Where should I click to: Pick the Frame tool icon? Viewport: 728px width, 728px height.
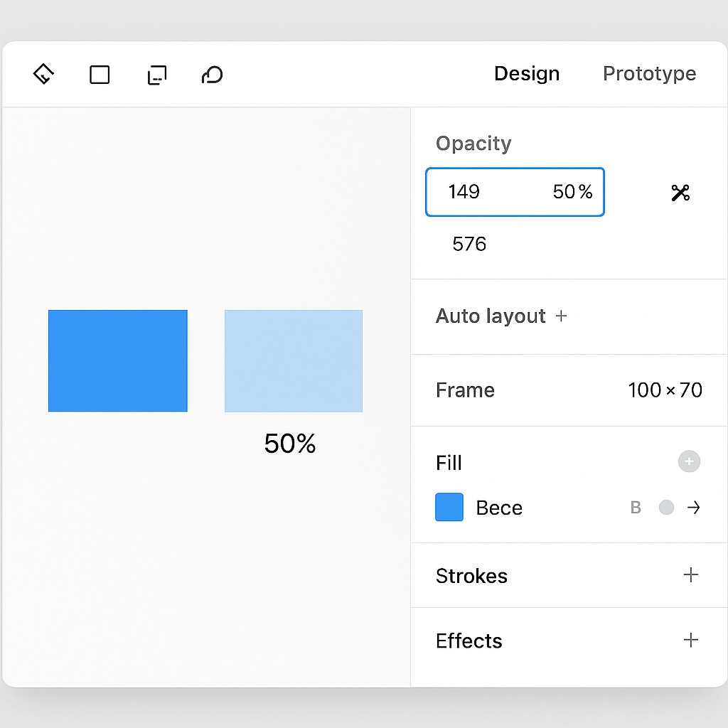point(156,74)
